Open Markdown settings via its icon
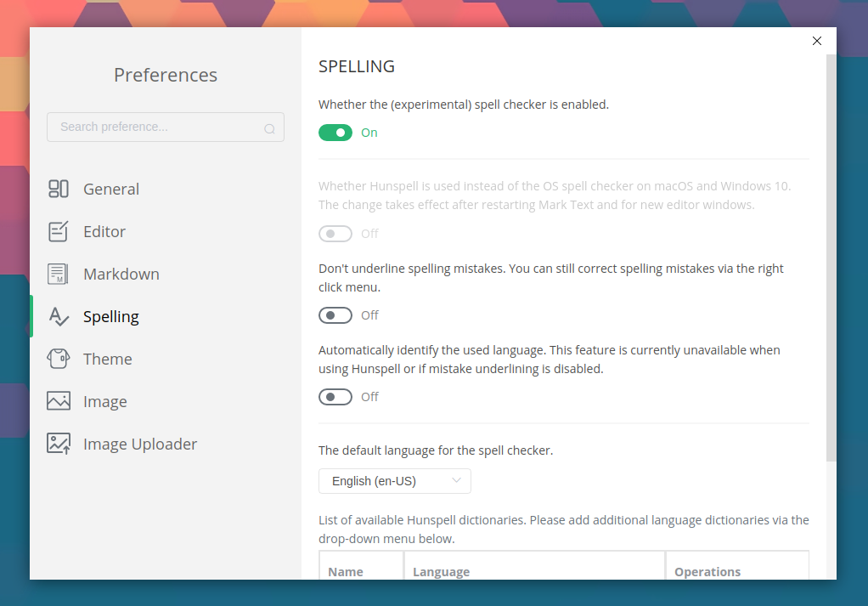 click(58, 274)
